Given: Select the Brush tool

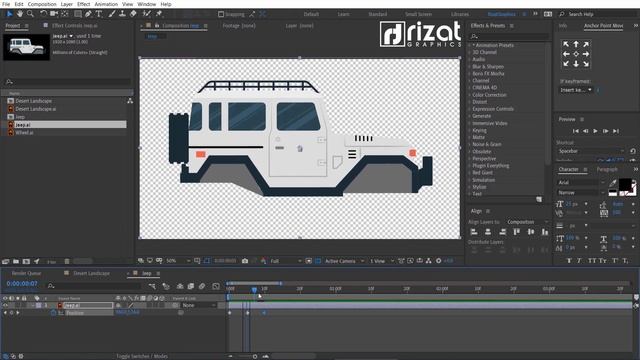Looking at the screenshot, I should point(111,14).
